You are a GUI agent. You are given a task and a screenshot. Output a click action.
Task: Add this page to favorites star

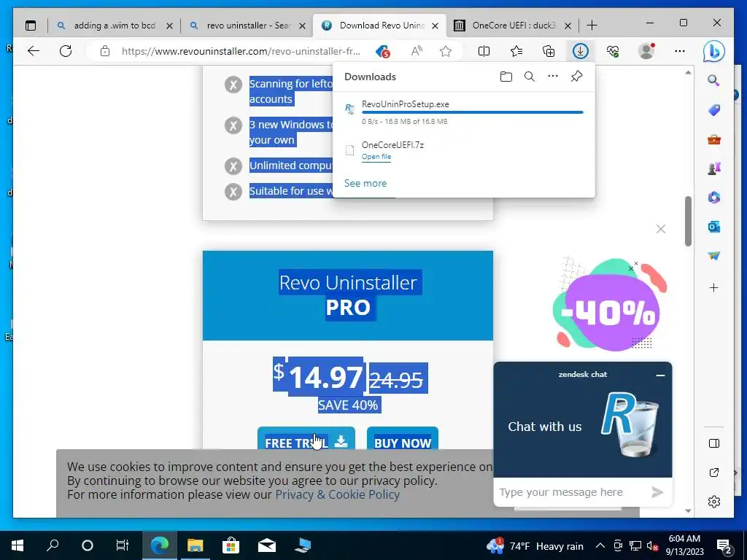(446, 51)
